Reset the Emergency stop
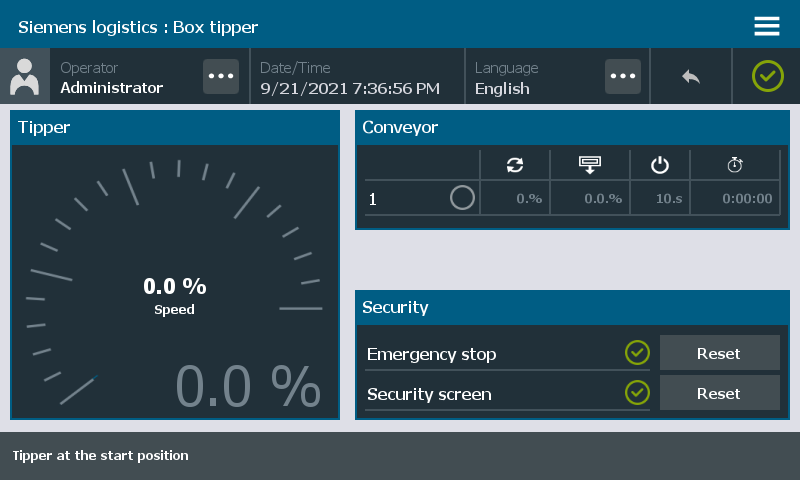Viewport: 800px width, 480px height. point(719,353)
